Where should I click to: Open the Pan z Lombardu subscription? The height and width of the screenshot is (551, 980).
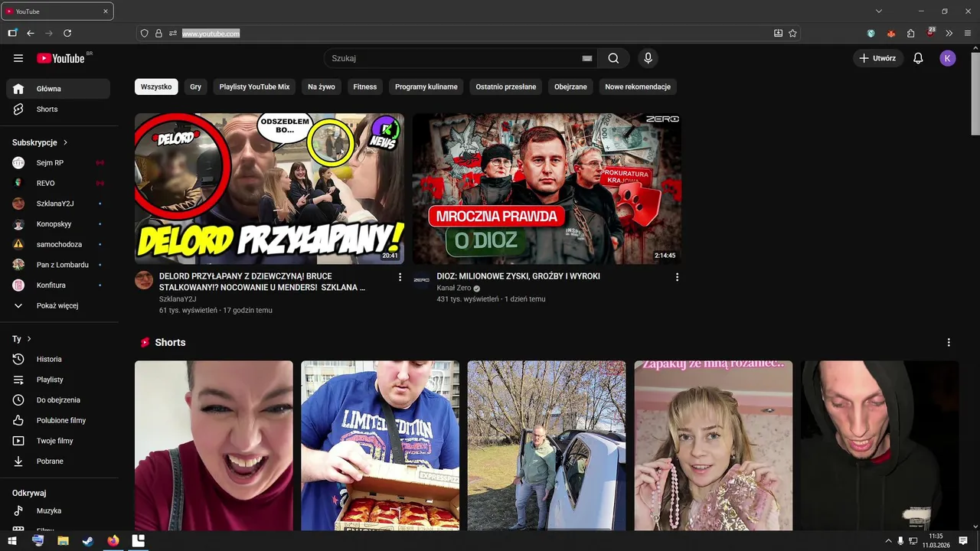pyautogui.click(x=58, y=265)
